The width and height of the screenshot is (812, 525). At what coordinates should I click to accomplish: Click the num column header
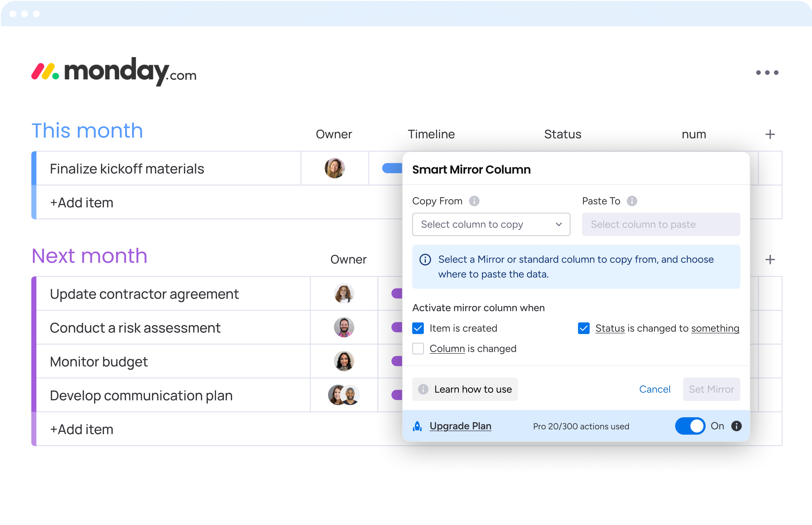coord(694,134)
